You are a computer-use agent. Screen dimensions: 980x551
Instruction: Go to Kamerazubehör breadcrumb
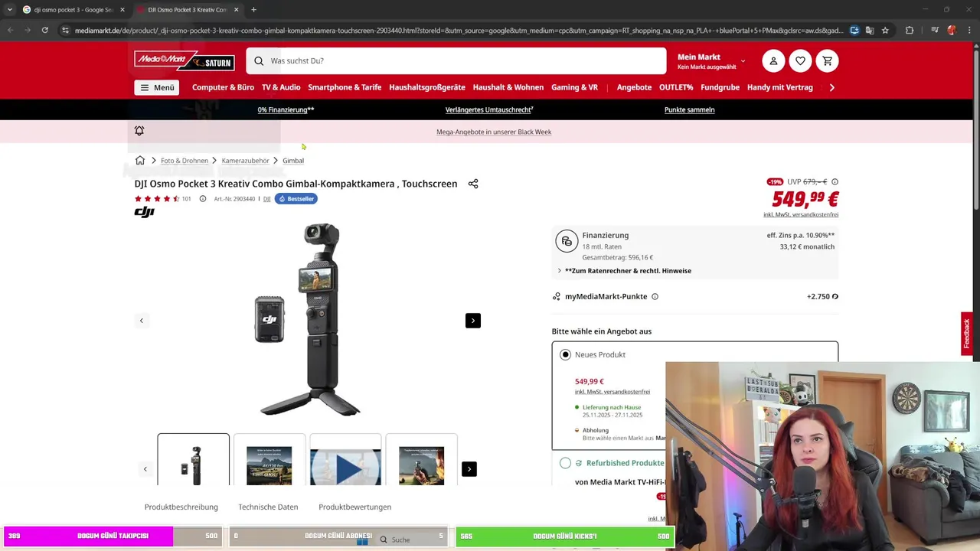(x=245, y=161)
